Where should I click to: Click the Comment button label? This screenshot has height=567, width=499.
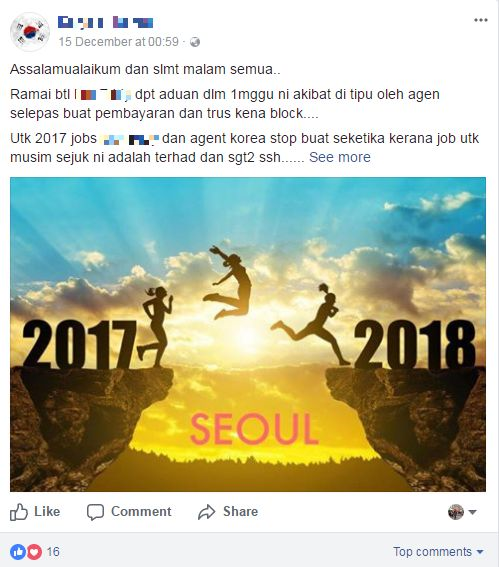coord(141,511)
